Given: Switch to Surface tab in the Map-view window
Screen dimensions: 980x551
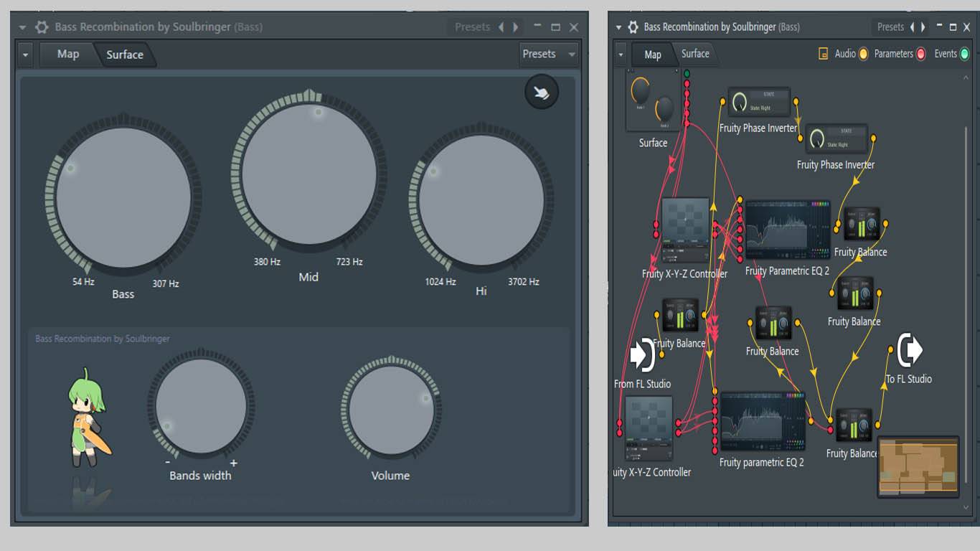Looking at the screenshot, I should coord(695,54).
